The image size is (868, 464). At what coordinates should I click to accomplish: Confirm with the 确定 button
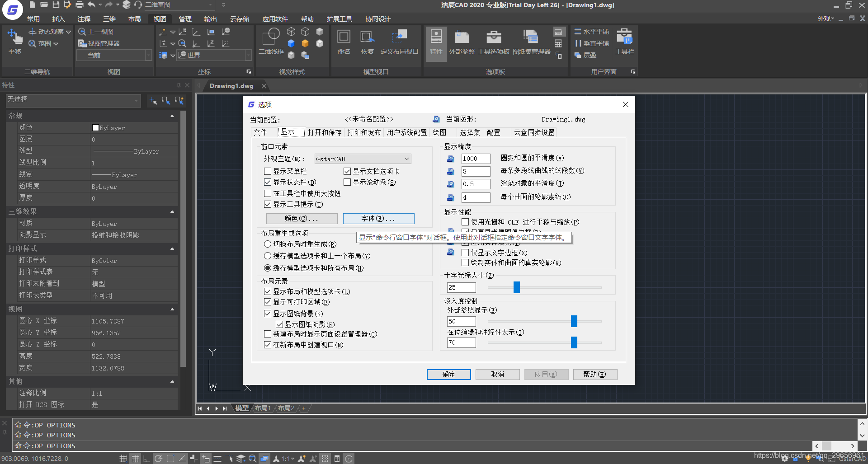pos(449,375)
